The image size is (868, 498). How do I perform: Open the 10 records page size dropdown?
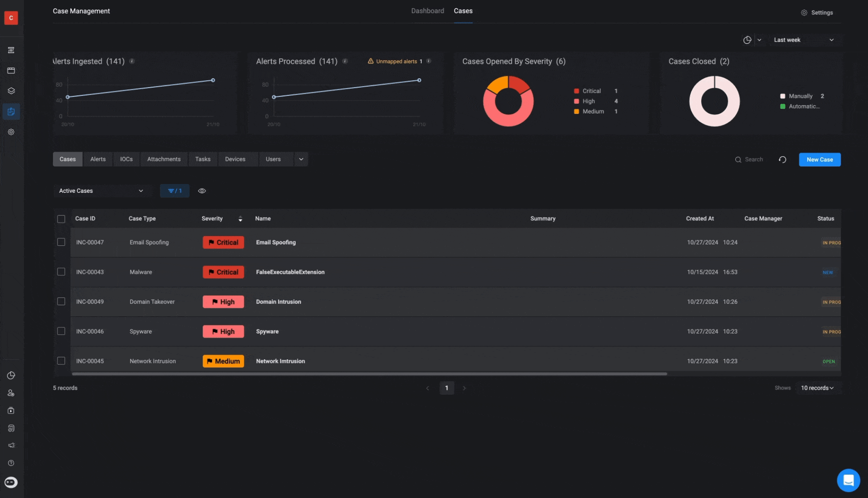pos(817,388)
